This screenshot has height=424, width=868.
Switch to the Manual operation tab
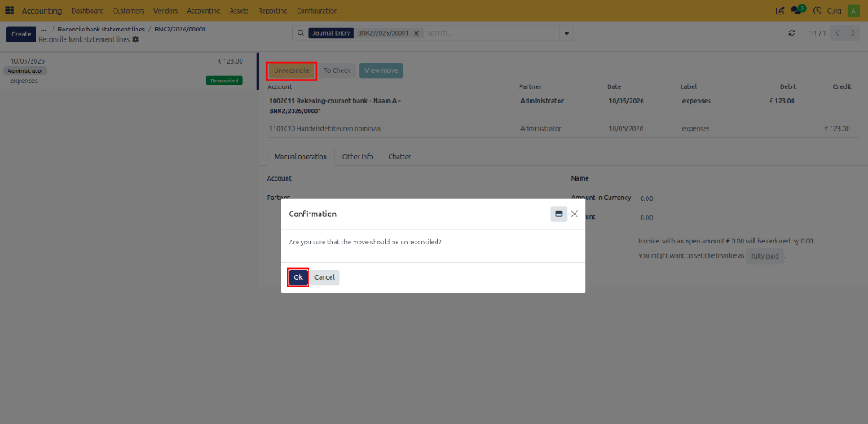click(x=301, y=157)
